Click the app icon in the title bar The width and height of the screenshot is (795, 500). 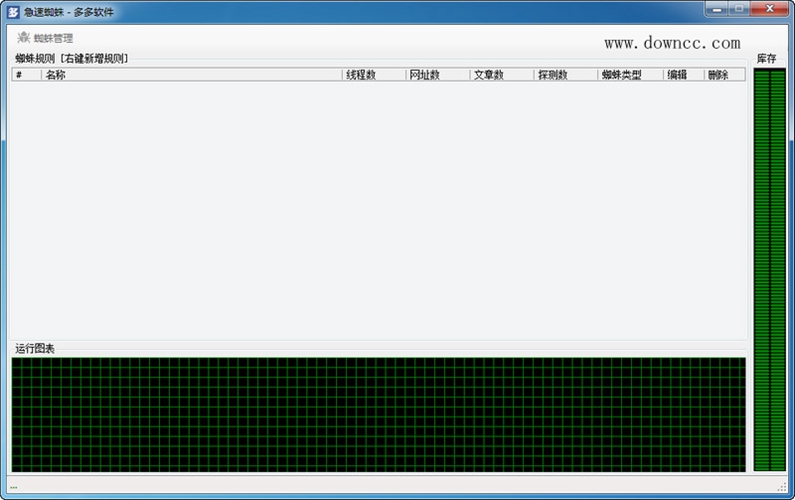click(13, 11)
